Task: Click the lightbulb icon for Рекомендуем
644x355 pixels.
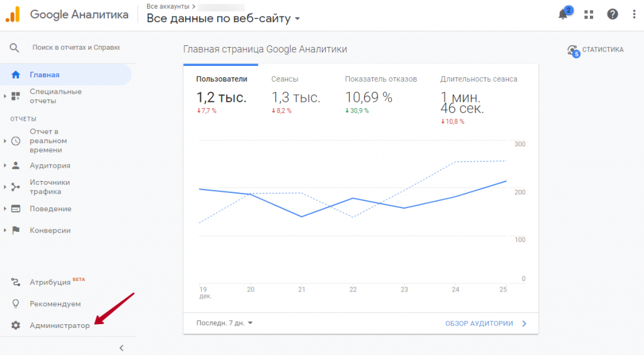Action: [x=16, y=303]
